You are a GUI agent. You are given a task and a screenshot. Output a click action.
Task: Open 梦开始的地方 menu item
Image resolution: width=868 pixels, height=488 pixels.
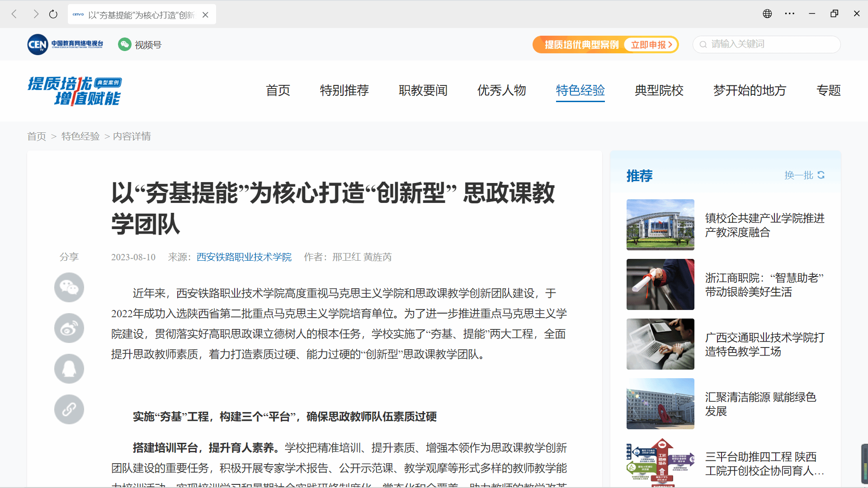(750, 90)
